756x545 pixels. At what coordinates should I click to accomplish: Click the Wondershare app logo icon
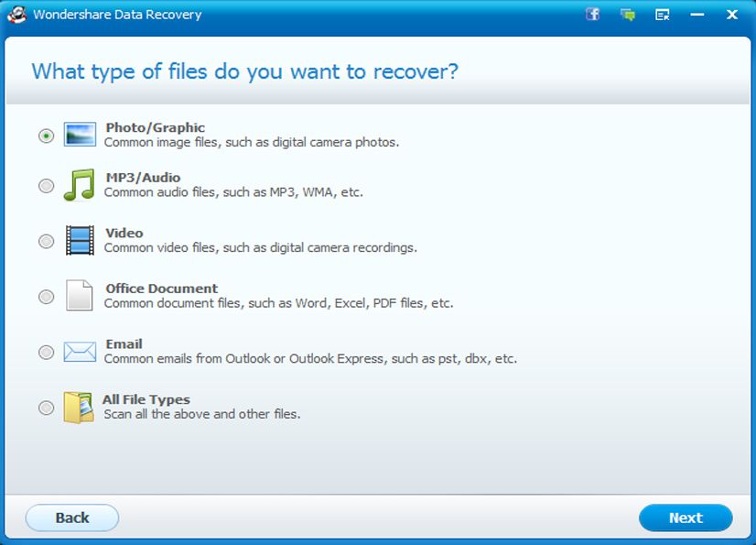click(x=15, y=15)
